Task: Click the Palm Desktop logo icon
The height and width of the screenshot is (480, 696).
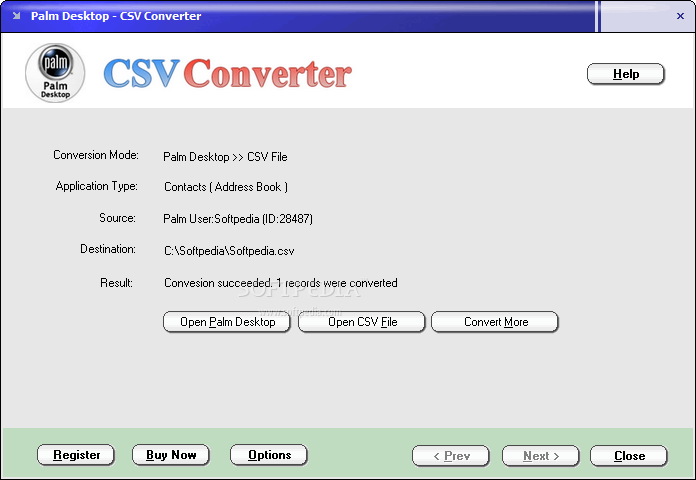Action: click(55, 73)
